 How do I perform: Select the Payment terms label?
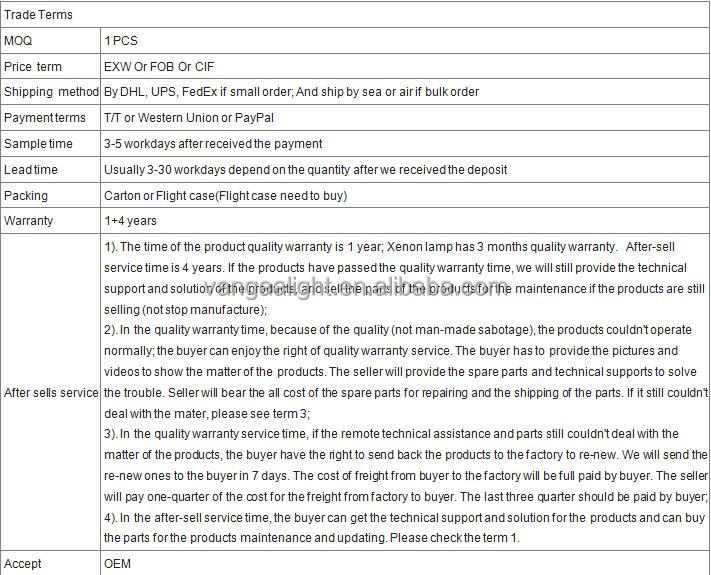pos(44,118)
